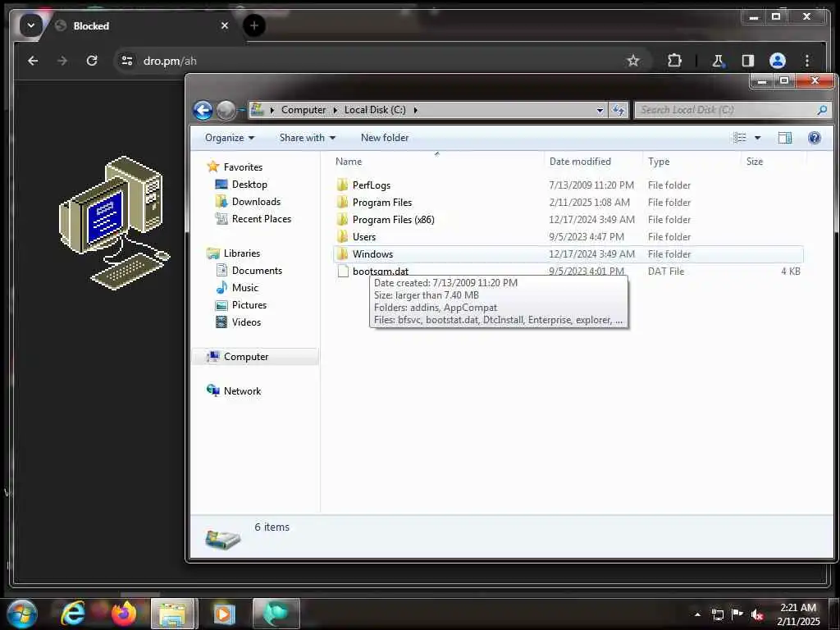This screenshot has width=840, height=630.
Task: Open view options dropdown arrow
Action: pos(757,138)
